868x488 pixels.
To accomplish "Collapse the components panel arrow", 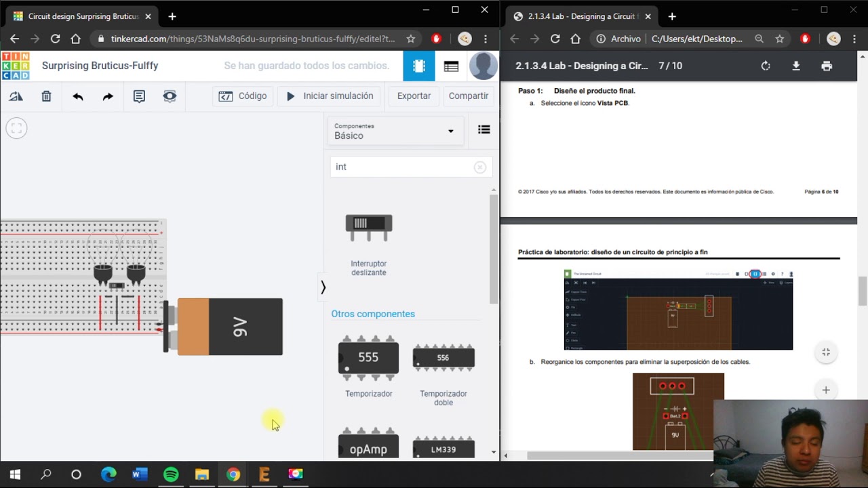I will point(323,287).
